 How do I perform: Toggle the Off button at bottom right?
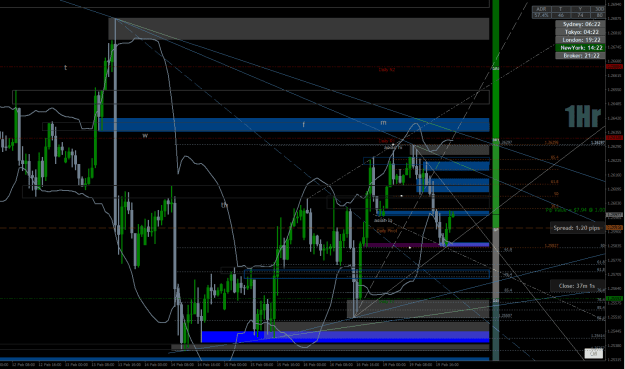click(594, 353)
